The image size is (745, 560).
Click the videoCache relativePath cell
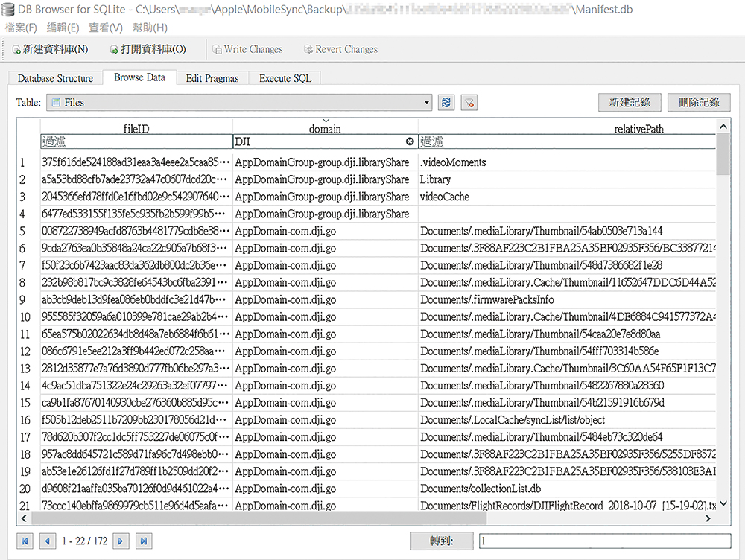coord(567,197)
